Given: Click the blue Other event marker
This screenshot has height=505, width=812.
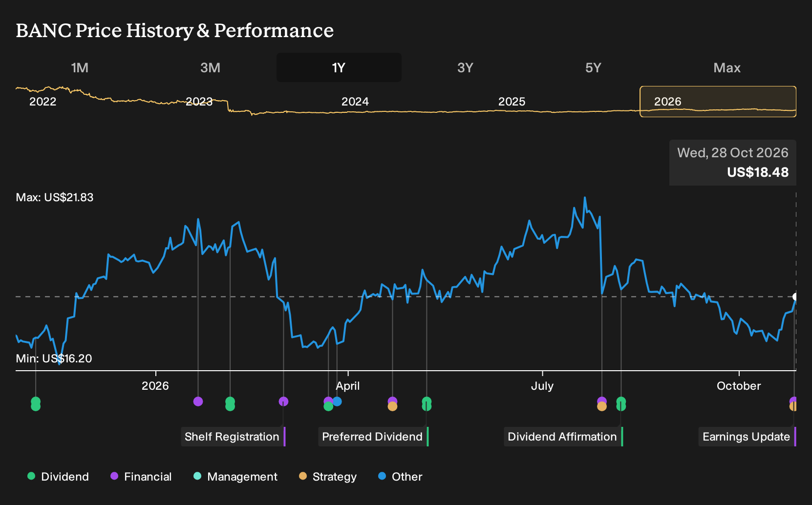Looking at the screenshot, I should pos(337,401).
